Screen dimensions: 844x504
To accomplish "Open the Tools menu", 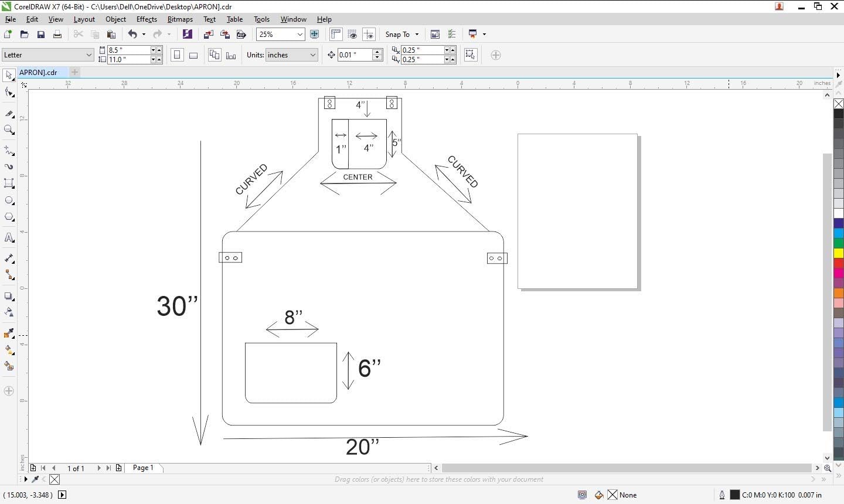I will point(261,19).
